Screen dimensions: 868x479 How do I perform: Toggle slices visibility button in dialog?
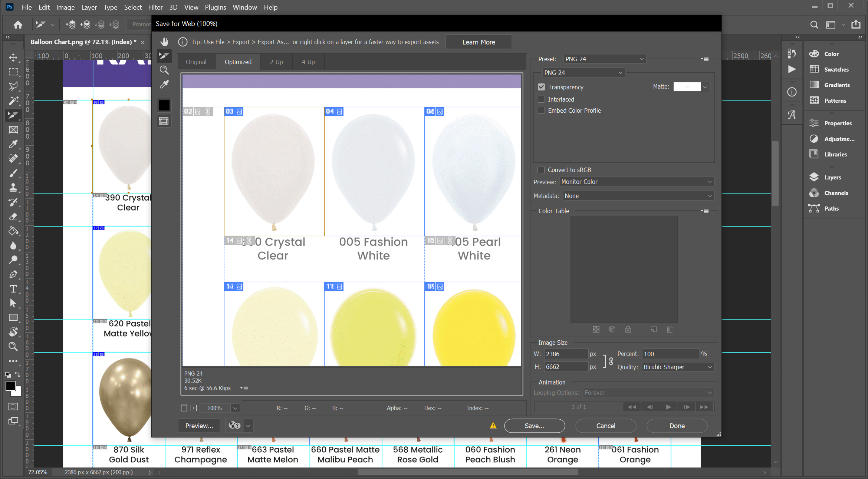click(x=164, y=121)
